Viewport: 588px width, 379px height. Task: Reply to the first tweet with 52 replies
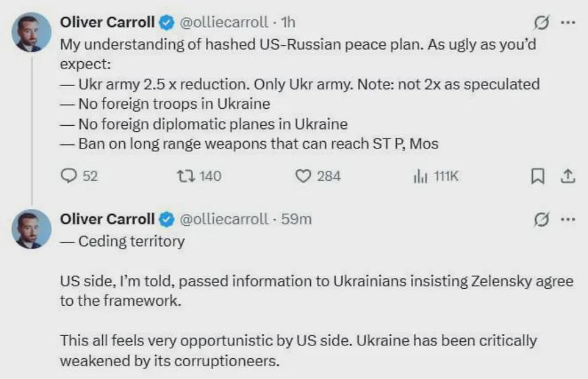(x=69, y=176)
